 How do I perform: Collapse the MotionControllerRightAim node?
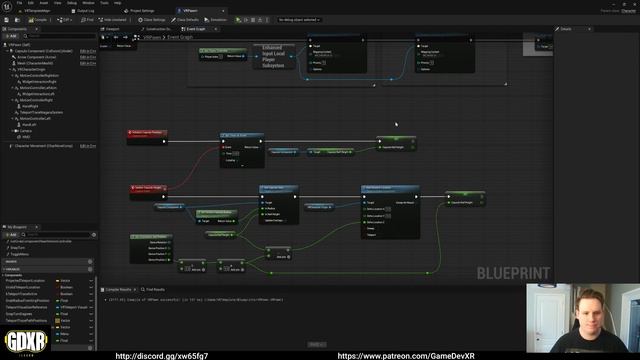tap(12, 76)
